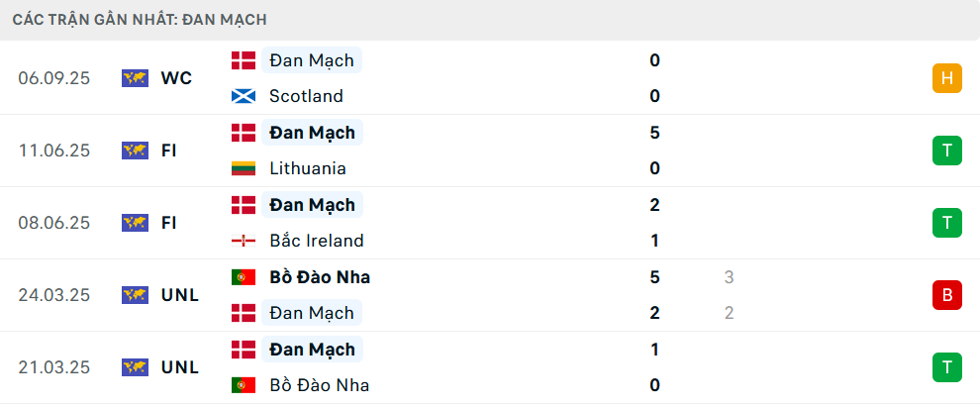The height and width of the screenshot is (406, 980).
Task: Click the FI label on 11.06.25 row
Action: [168, 151]
